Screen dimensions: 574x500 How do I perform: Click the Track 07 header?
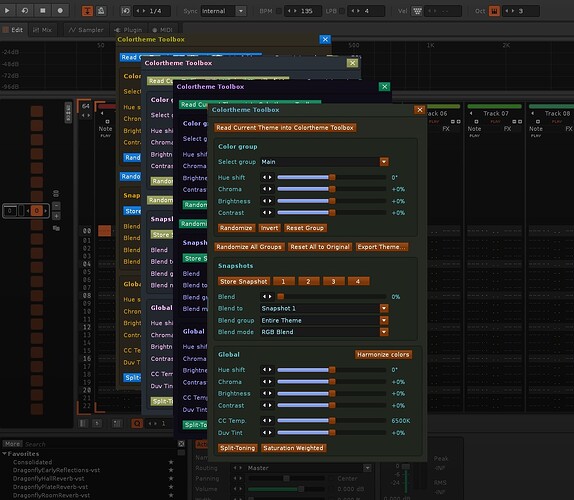point(495,113)
